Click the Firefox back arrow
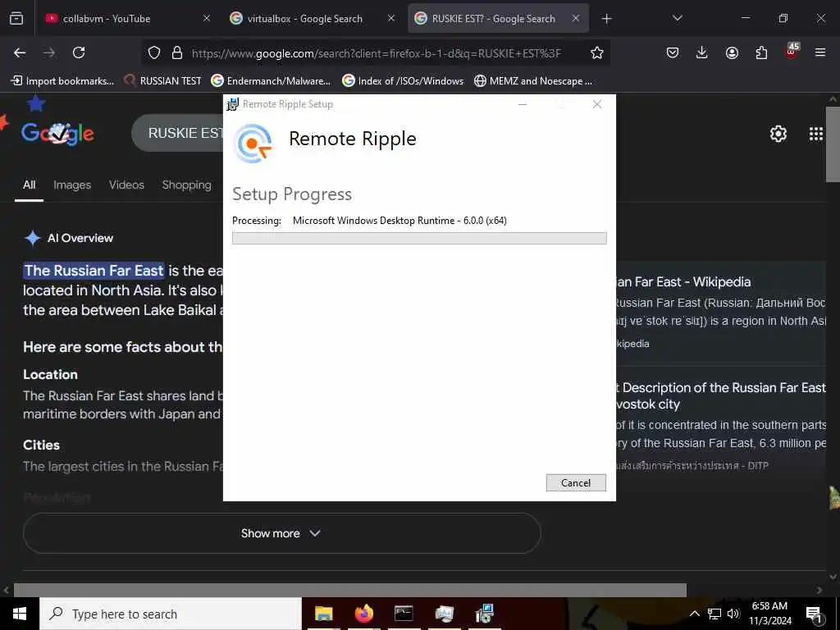This screenshot has width=840, height=630. pyautogui.click(x=20, y=52)
